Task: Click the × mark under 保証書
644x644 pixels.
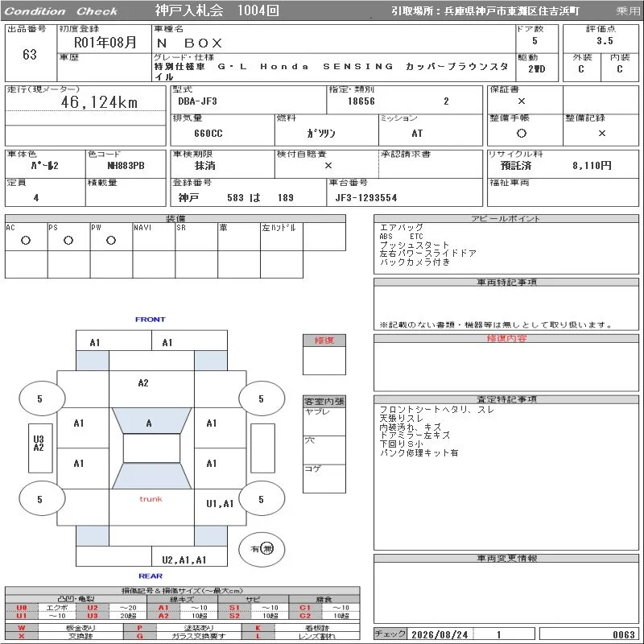Action: click(521, 101)
